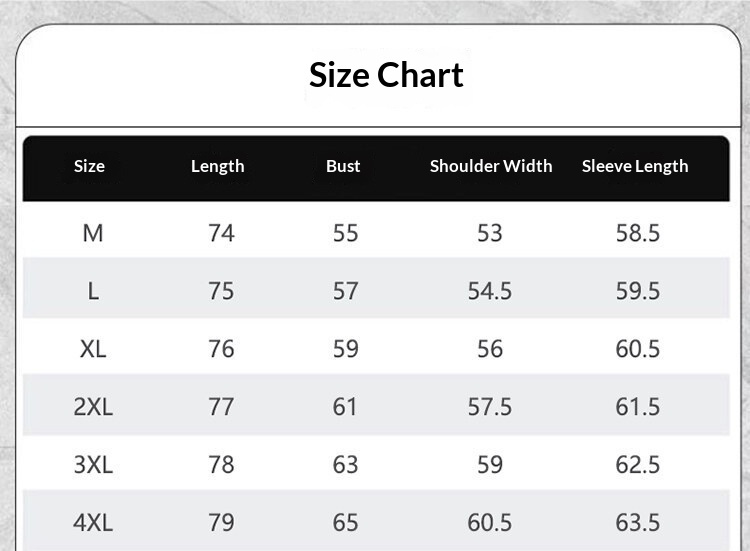Select the Length column header
Image resolution: width=750 pixels, height=551 pixels.
point(217,166)
